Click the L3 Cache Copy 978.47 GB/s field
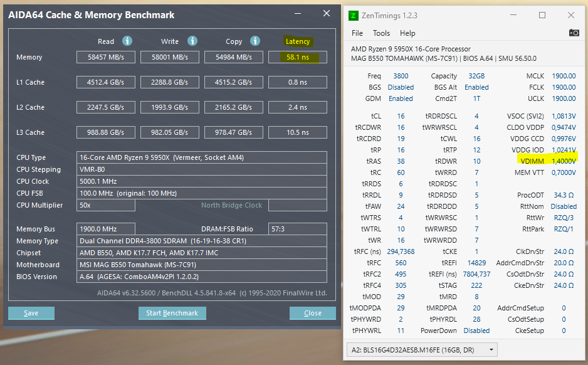This screenshot has height=365, width=588. (x=234, y=132)
